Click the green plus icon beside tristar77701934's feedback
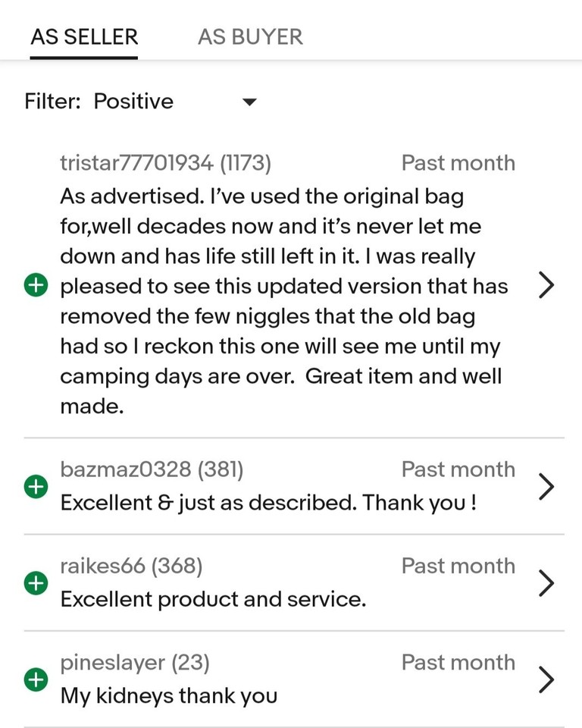Image resolution: width=582 pixels, height=728 pixels. 36,286
